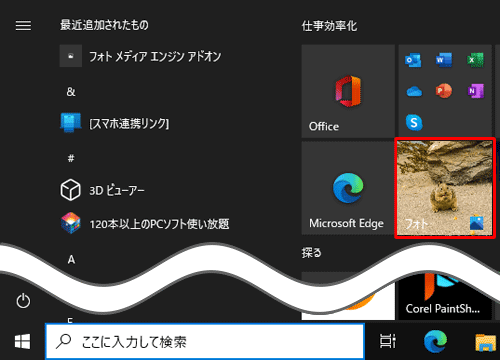Click the ここに入力して検索 search box
Screen dimensions: 500x360
point(205,342)
